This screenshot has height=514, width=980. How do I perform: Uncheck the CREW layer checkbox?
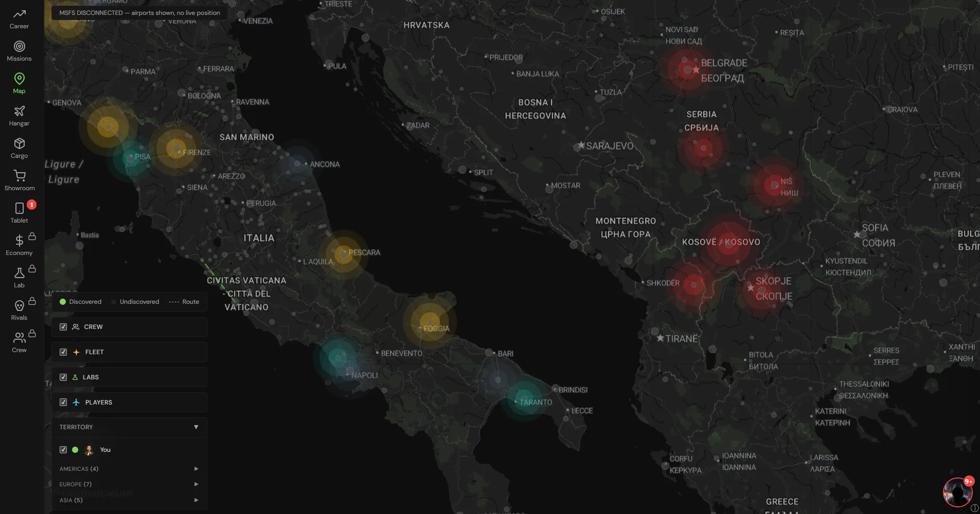63,327
